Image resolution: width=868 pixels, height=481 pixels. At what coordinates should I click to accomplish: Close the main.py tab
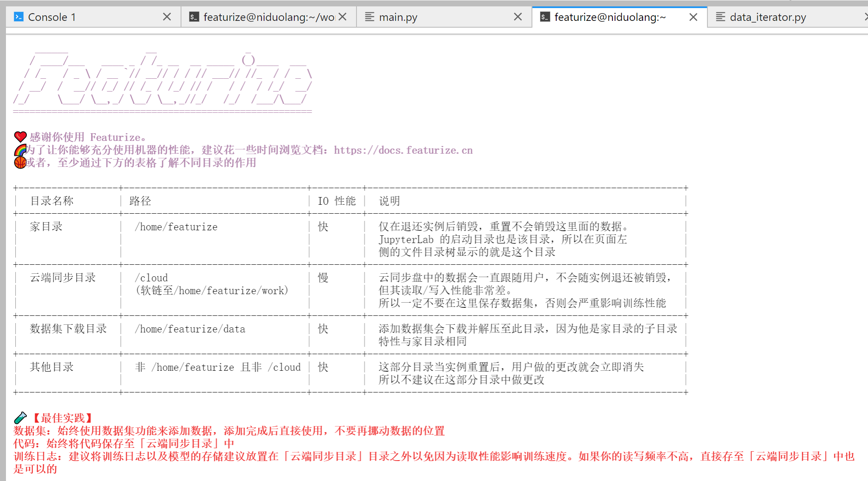(x=518, y=17)
